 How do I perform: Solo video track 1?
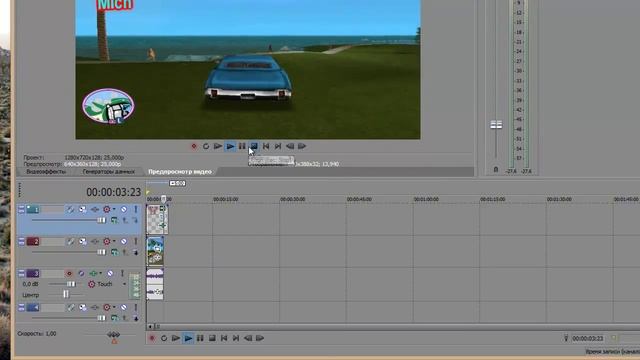click(136, 209)
